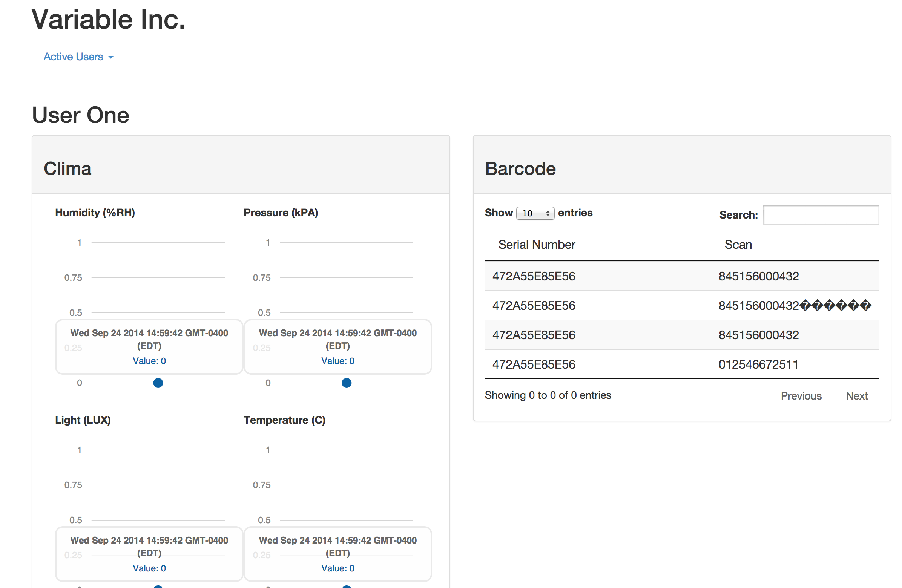Click the scan value with garbled characters
Image resolution: width=902 pixels, height=588 pixels.
[x=795, y=306]
